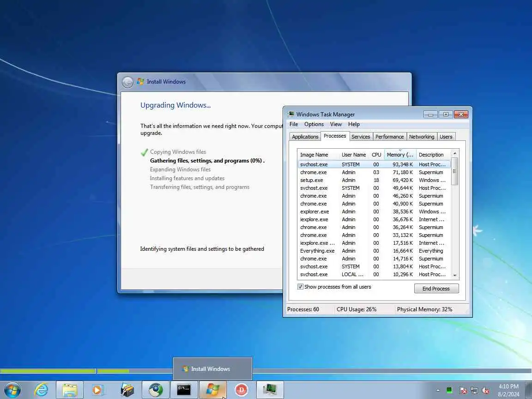Sort processes by CPU column header
This screenshot has width=532, height=399.
coord(377,155)
